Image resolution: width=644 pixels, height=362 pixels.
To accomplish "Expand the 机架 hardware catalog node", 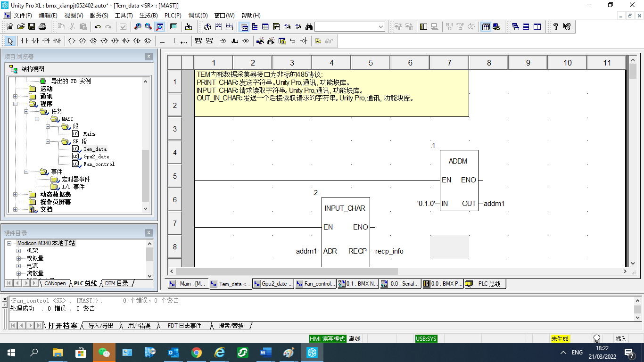I will (x=19, y=251).
